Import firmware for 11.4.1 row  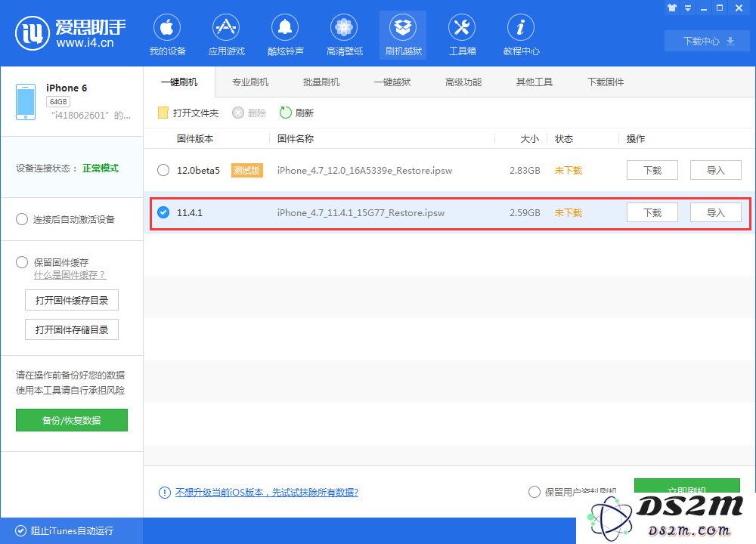point(715,212)
